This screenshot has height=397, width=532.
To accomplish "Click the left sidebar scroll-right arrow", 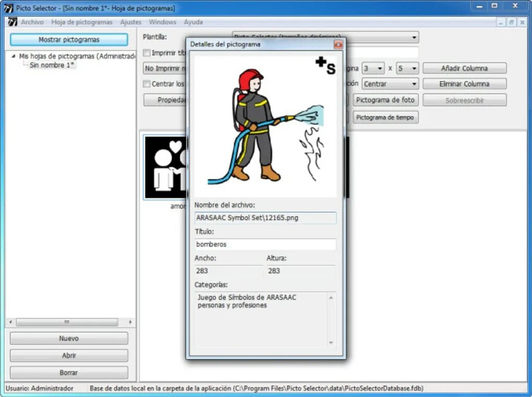I will 130,322.
